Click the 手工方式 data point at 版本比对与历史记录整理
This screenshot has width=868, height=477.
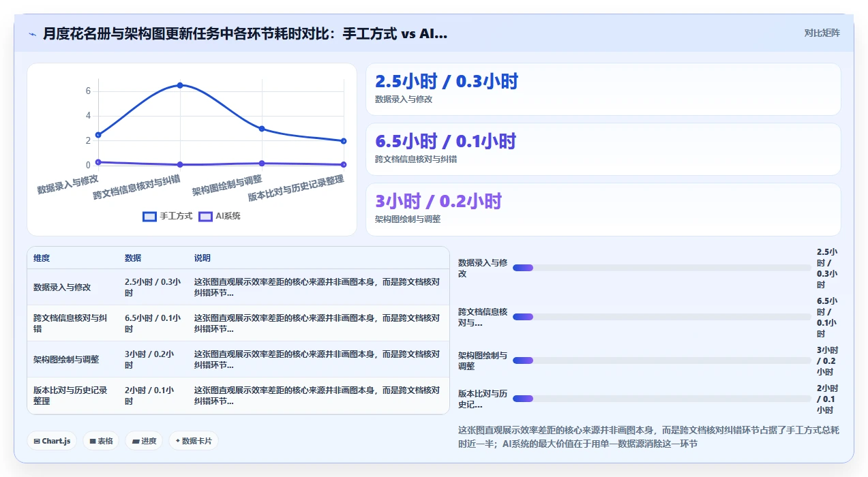pos(344,141)
